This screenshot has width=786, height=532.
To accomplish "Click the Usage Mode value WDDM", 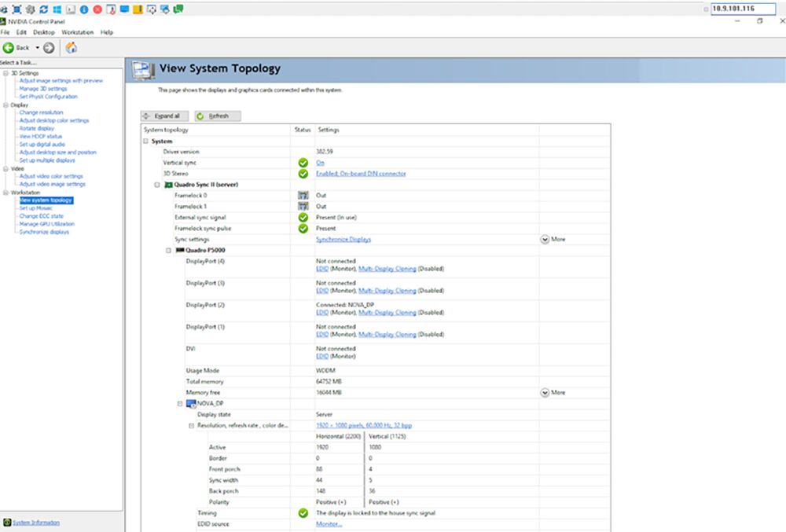I will point(325,371).
